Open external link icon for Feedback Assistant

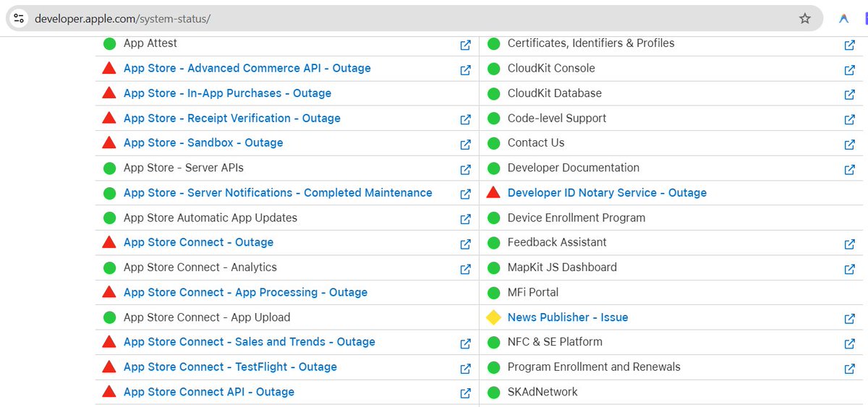(x=850, y=244)
